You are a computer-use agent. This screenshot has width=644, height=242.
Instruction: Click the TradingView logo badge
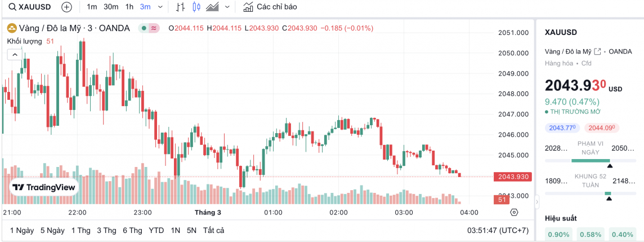pos(44,188)
